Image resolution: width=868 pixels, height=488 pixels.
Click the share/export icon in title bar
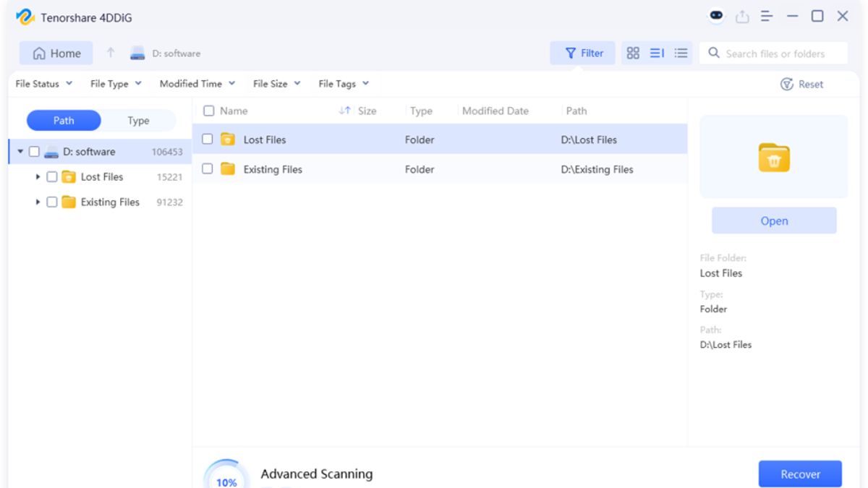[742, 17]
